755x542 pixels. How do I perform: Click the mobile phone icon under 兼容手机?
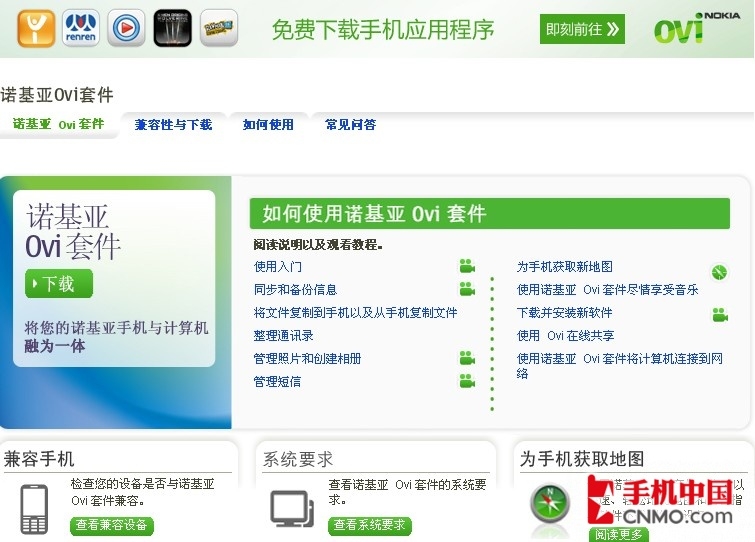pos(34,509)
